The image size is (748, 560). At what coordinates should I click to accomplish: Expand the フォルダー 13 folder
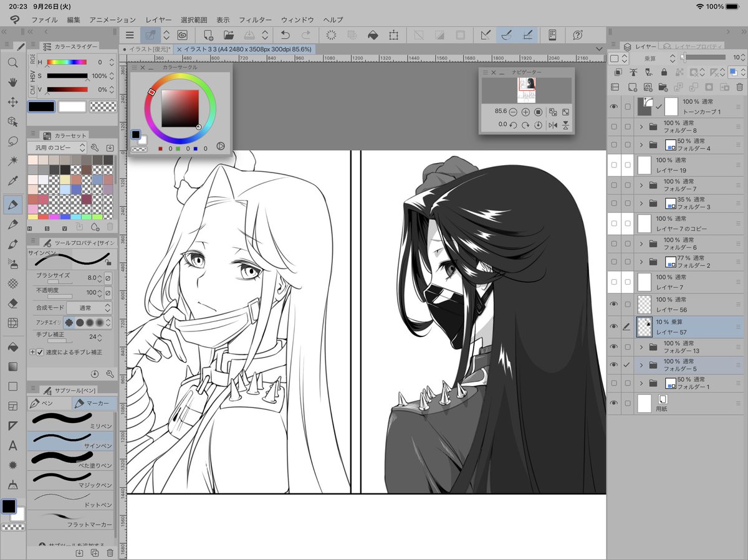point(641,347)
